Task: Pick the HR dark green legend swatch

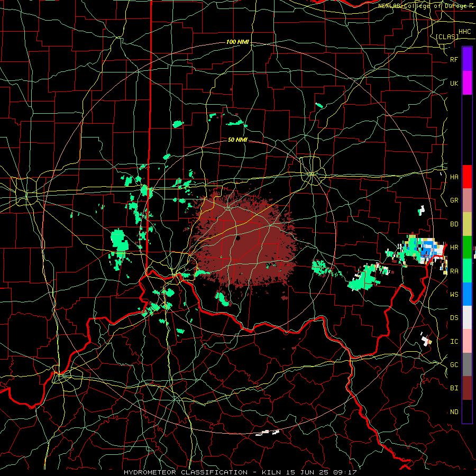Action: tap(467, 247)
